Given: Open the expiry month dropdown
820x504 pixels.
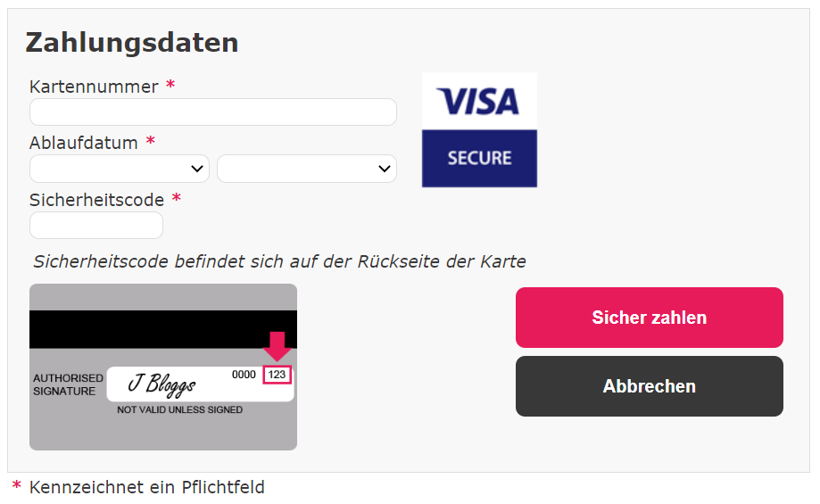Looking at the screenshot, I should pyautogui.click(x=120, y=169).
